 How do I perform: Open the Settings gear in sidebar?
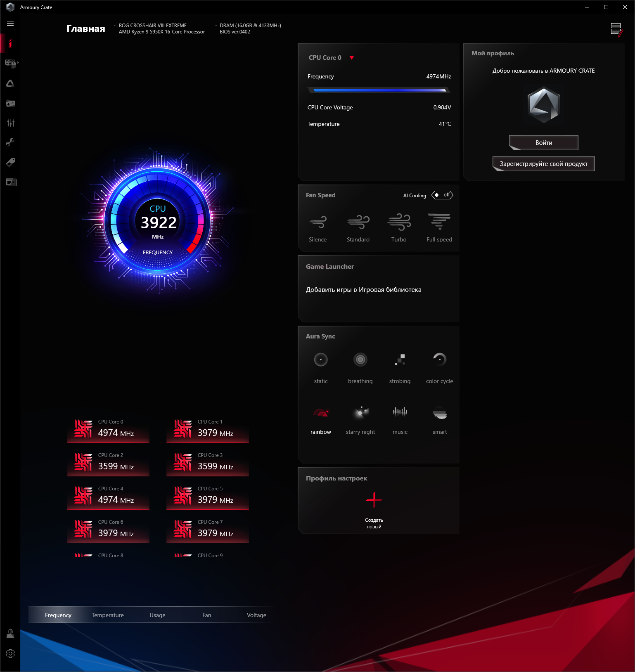click(x=10, y=653)
